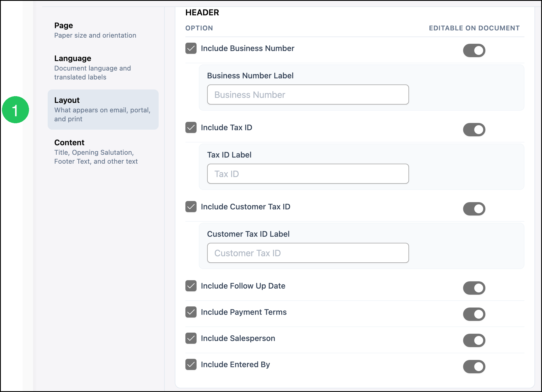Toggle editable switch for Include Salesperson
Screen dimensions: 542x392
[474, 340]
